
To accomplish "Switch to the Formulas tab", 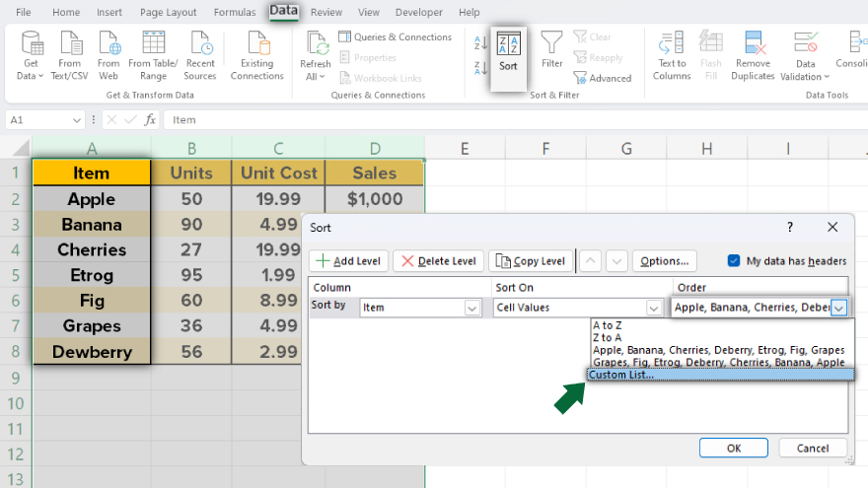I will click(x=235, y=12).
